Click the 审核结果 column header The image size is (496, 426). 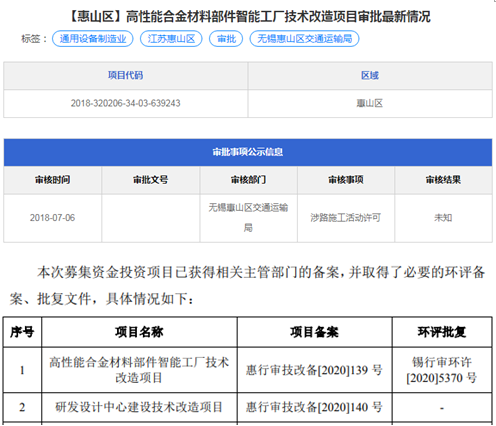pyautogui.click(x=443, y=180)
